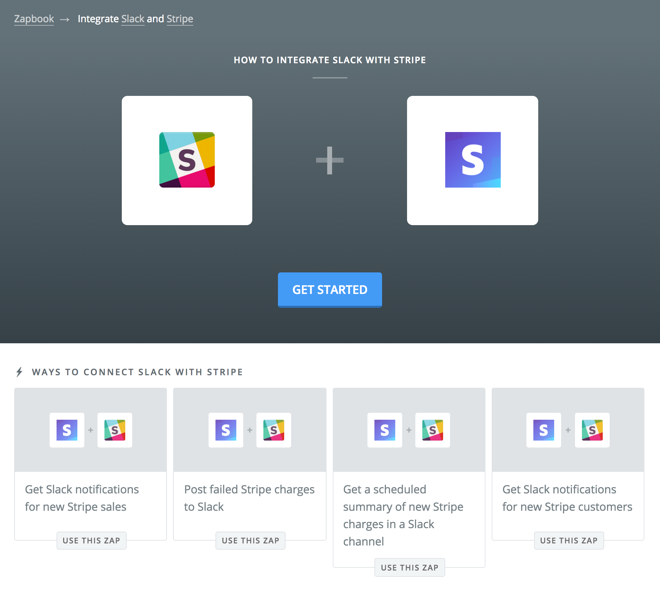Image resolution: width=660 pixels, height=590 pixels.
Task: Click Slack icon in new Stripe sales card
Action: point(114,430)
